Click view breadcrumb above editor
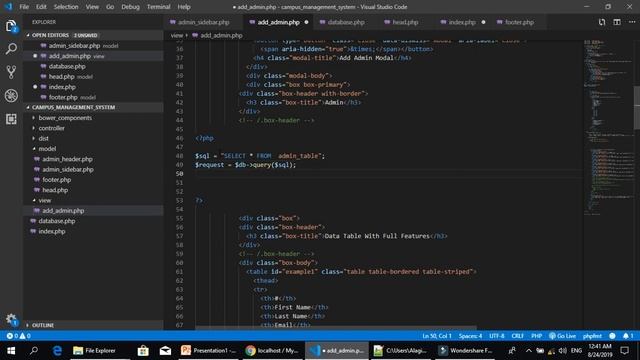This screenshot has height=360, width=640. click(x=177, y=36)
